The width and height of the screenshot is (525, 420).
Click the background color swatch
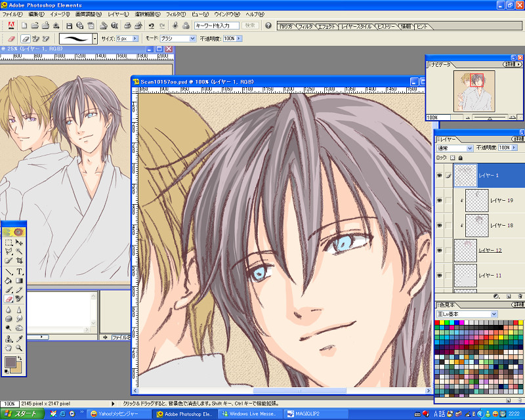click(18, 369)
